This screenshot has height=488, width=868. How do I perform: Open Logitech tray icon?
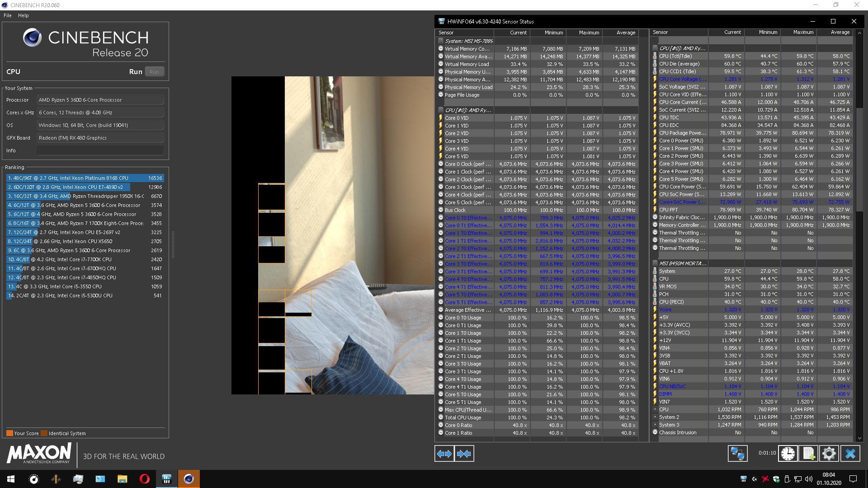point(754,479)
